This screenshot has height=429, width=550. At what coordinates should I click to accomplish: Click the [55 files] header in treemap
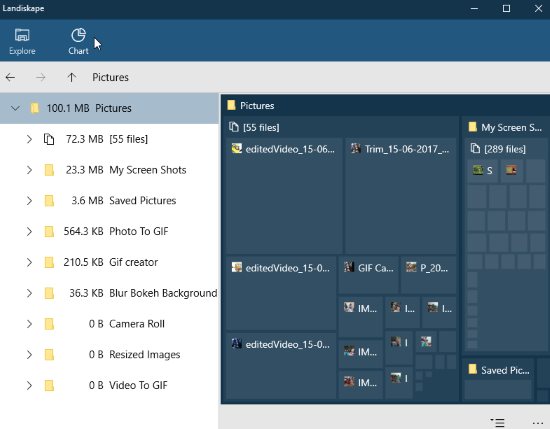(x=342, y=127)
